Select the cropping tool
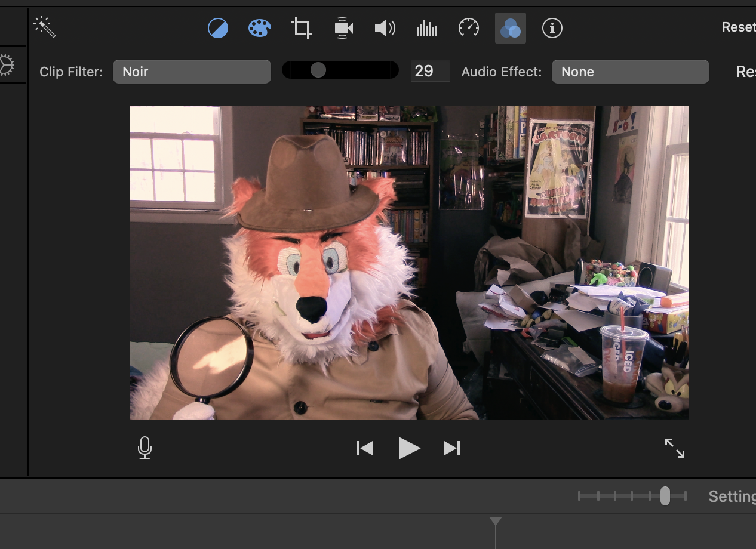The width and height of the screenshot is (756, 549). 302,28
